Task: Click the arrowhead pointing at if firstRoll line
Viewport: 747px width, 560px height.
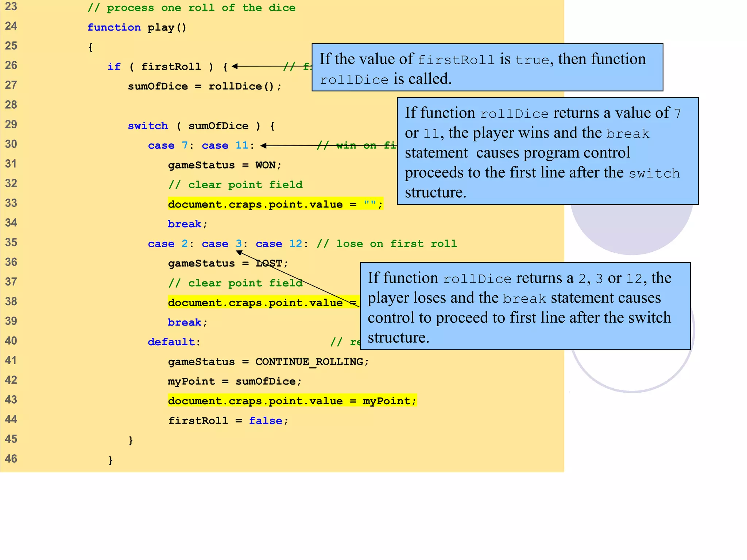Action: [235, 66]
